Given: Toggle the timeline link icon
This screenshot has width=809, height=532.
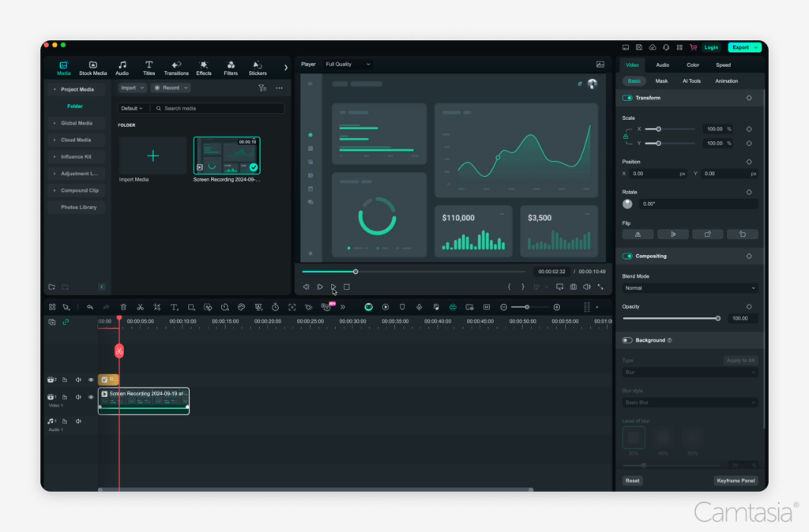Looking at the screenshot, I should [x=66, y=322].
